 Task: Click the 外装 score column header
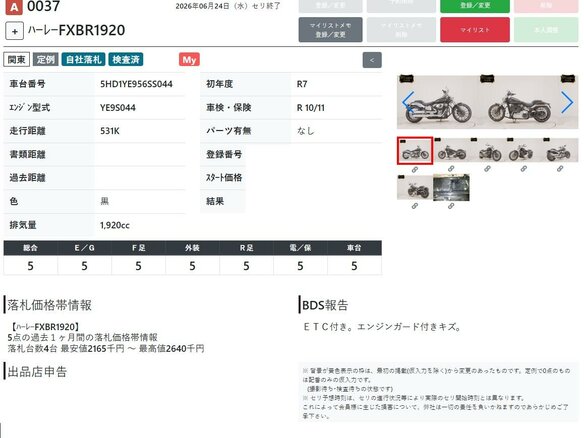point(193,248)
